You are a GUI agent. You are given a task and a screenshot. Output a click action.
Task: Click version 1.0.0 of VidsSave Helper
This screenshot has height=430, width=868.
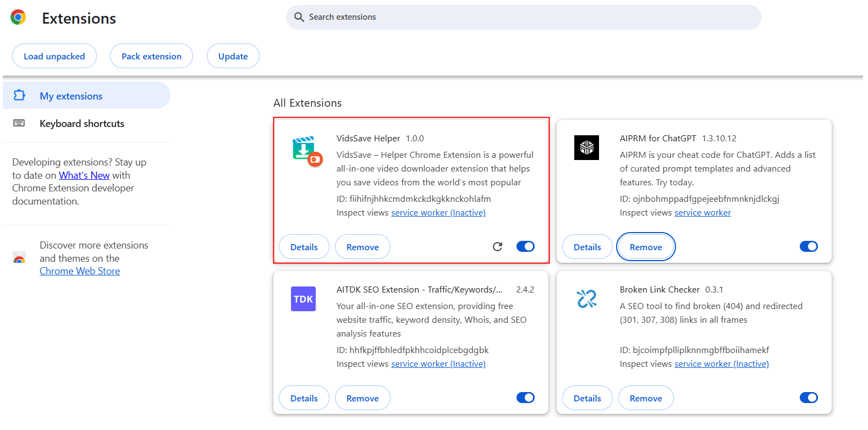[x=415, y=139]
